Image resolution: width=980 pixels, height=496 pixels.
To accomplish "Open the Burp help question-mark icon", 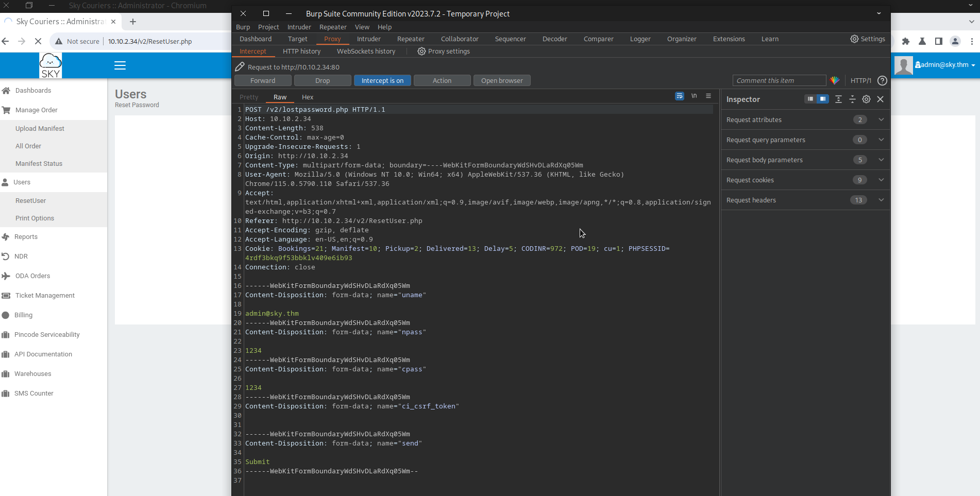I will 882,80.
